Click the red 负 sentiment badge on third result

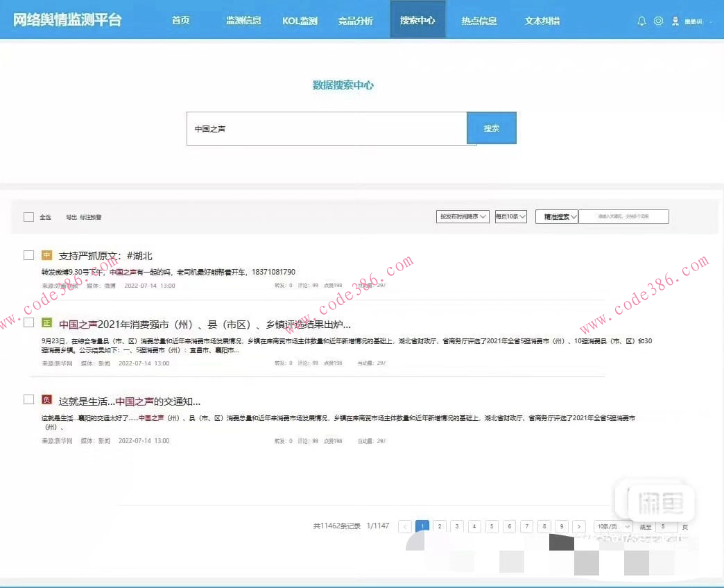tap(46, 399)
